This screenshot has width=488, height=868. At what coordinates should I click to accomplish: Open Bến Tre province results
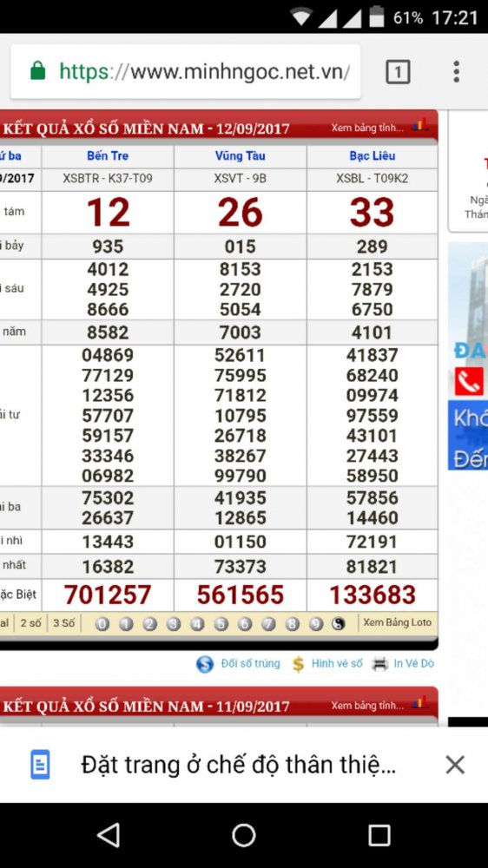point(108,156)
